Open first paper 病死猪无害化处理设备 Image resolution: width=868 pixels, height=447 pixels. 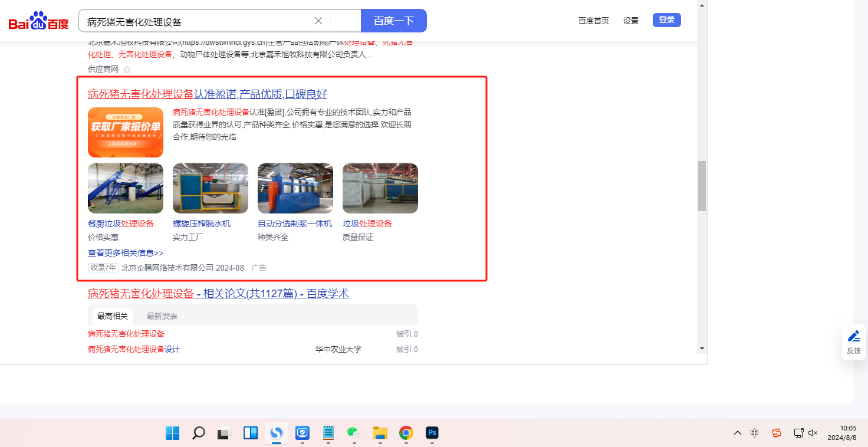126,334
